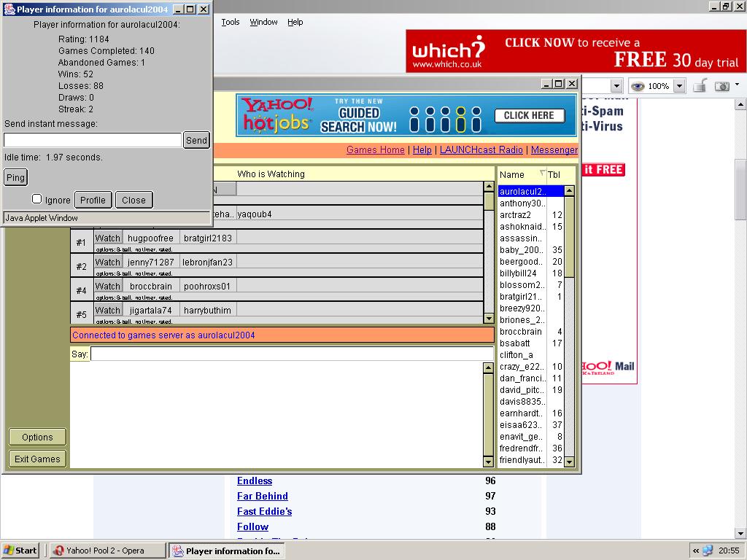Toggle the Ignore checkbox
Image resolution: width=747 pixels, height=560 pixels.
pyautogui.click(x=37, y=199)
